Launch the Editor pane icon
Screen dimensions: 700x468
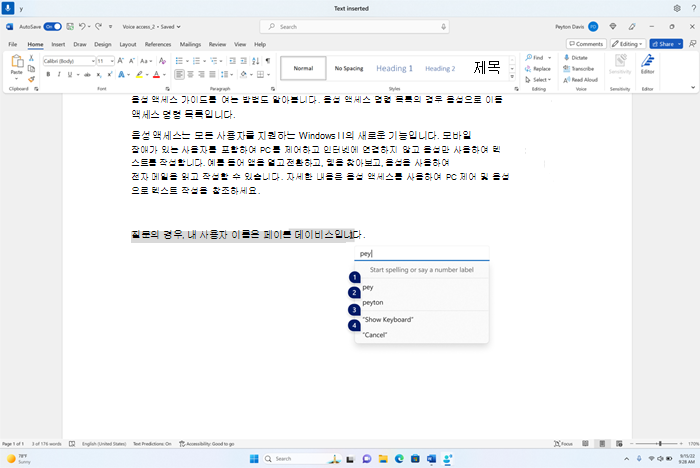click(647, 64)
